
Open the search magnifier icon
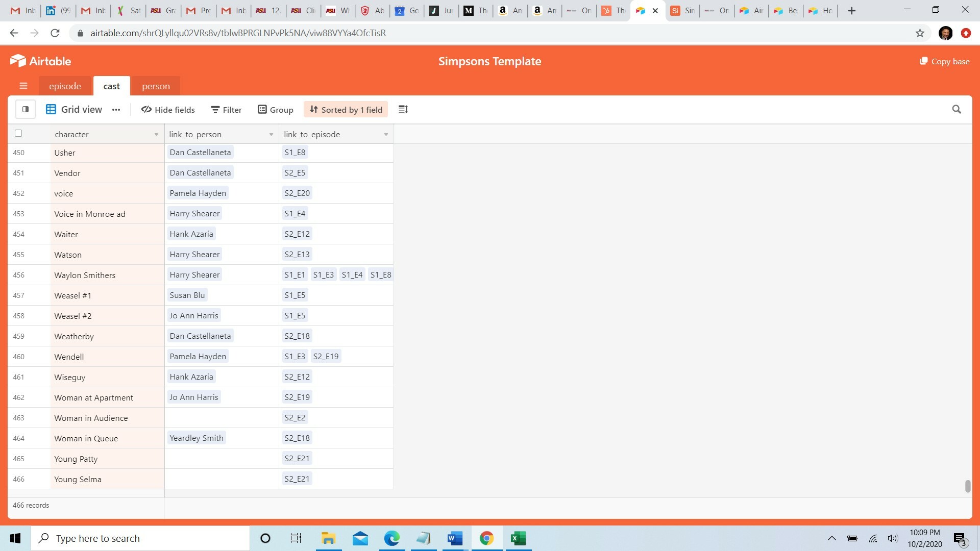[957, 109]
